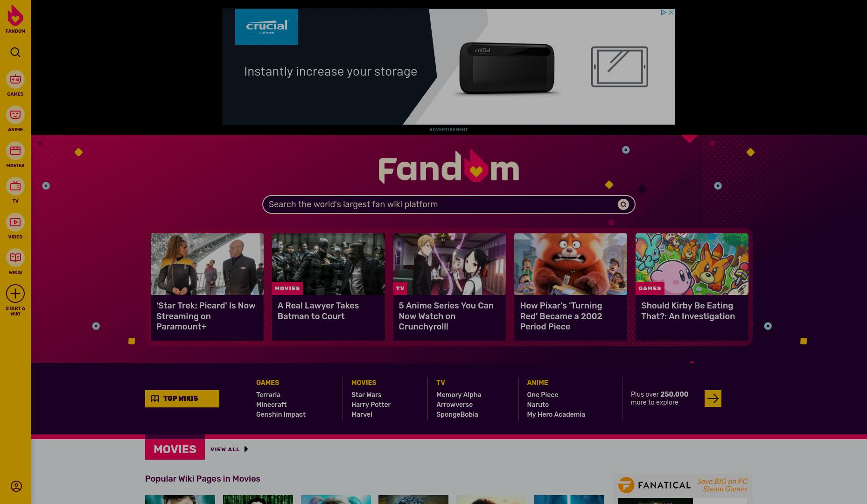
Task: Open the Naruto wiki link
Action: [538, 405]
